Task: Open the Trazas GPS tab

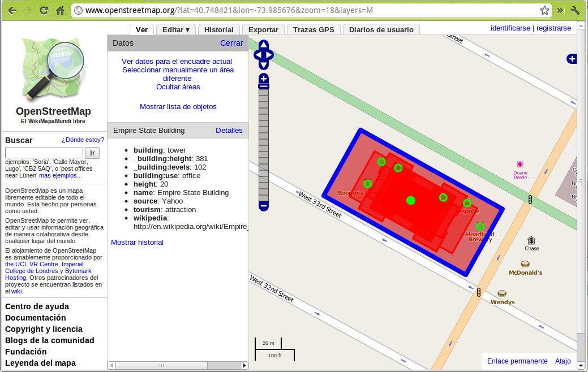Action: tap(313, 29)
